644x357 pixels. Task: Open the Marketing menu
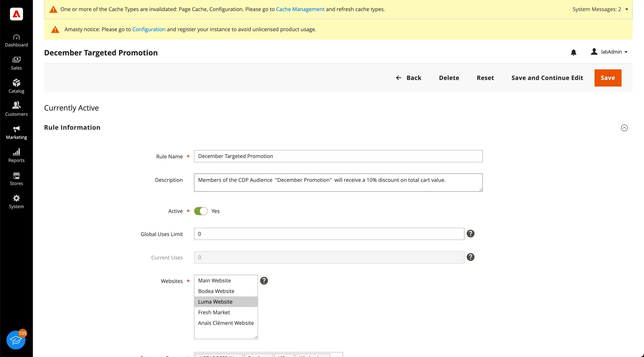coord(16,133)
